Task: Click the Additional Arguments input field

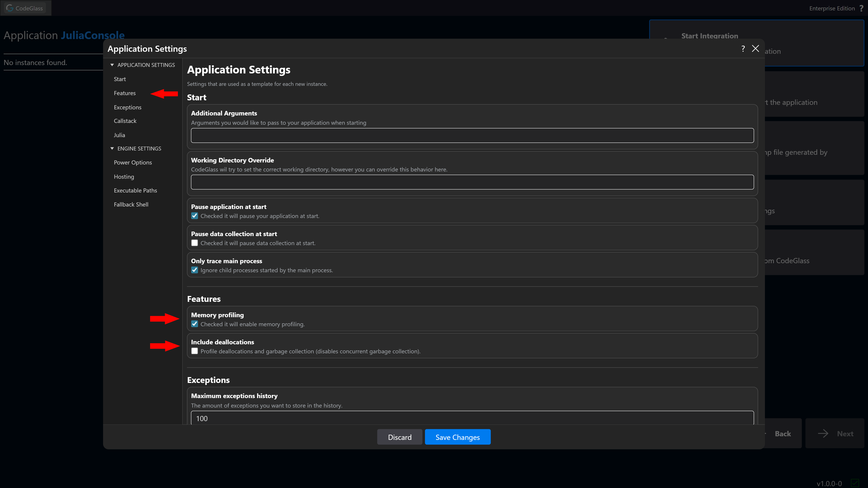Action: (472, 135)
